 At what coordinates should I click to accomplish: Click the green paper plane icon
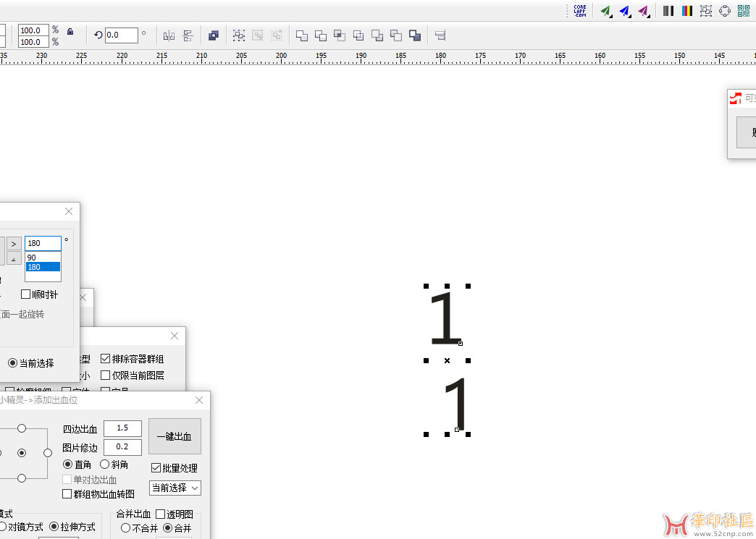point(605,11)
